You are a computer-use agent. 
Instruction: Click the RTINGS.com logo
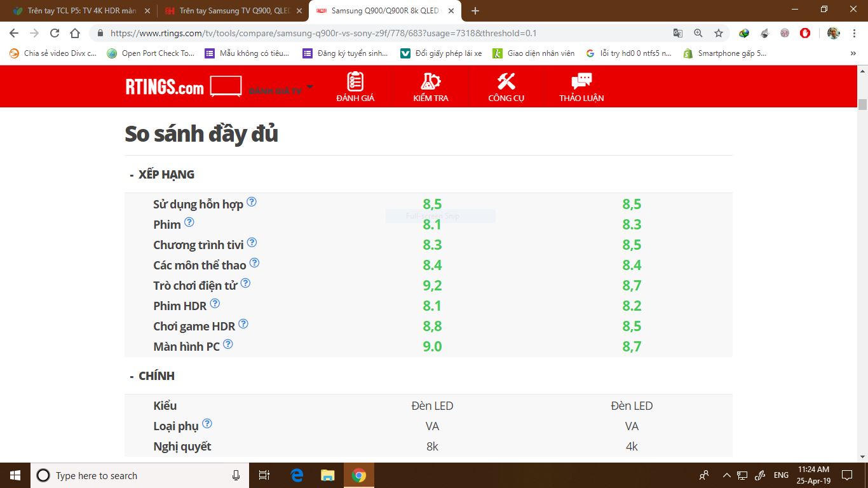165,87
